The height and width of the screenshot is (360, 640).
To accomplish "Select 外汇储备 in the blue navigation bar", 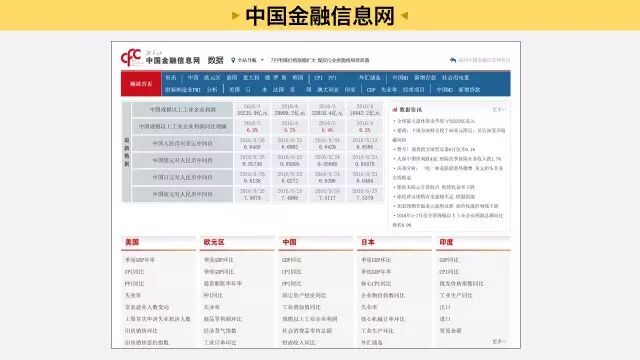I will tap(370, 78).
